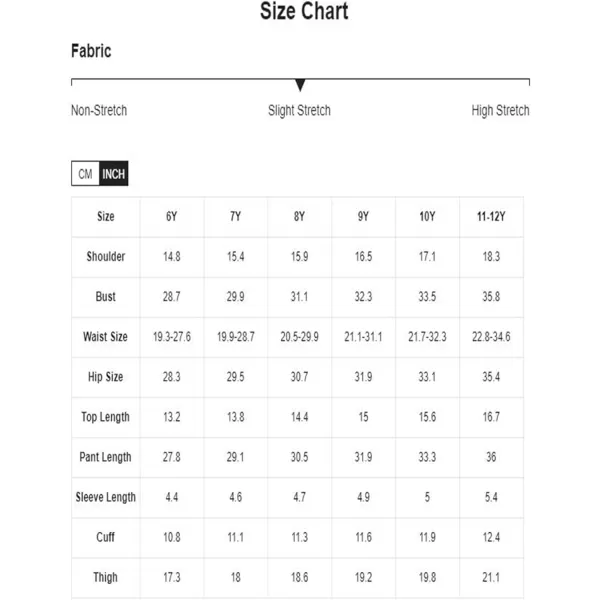This screenshot has height=600, width=600.
Task: Select the 8Y size column header
Action: point(300,217)
